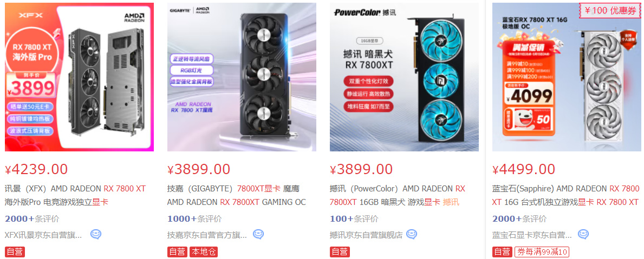
Task: View 2000+条评价 for XFX card
Action: pyautogui.click(x=32, y=219)
